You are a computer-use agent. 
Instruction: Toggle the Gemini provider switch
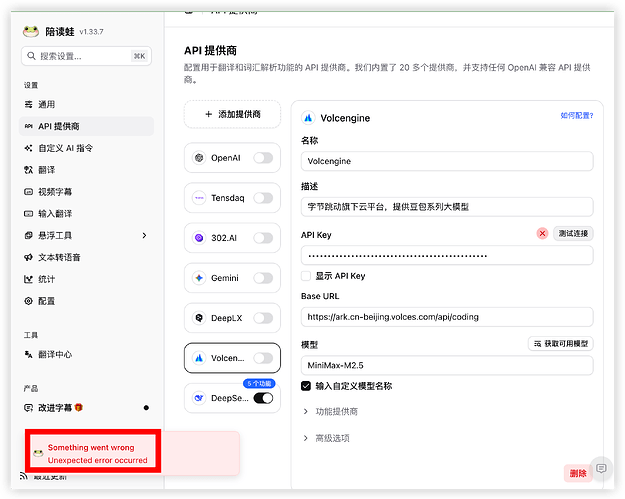point(263,278)
